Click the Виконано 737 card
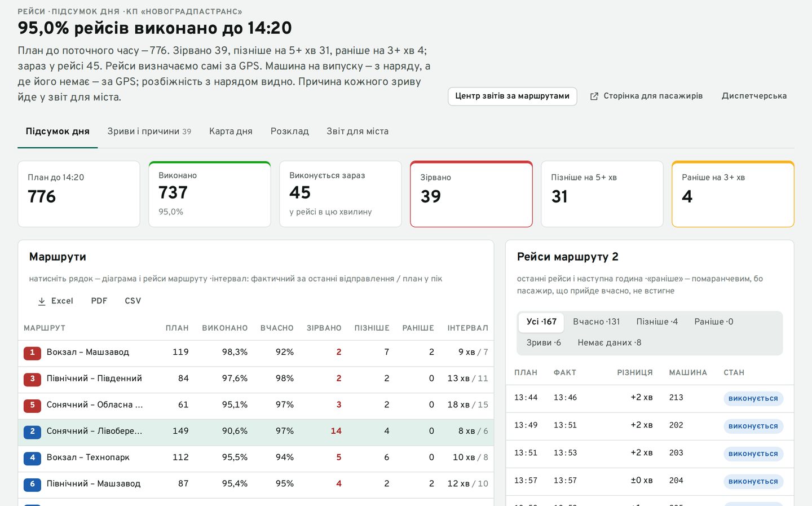The width and height of the screenshot is (812, 506). pyautogui.click(x=210, y=194)
